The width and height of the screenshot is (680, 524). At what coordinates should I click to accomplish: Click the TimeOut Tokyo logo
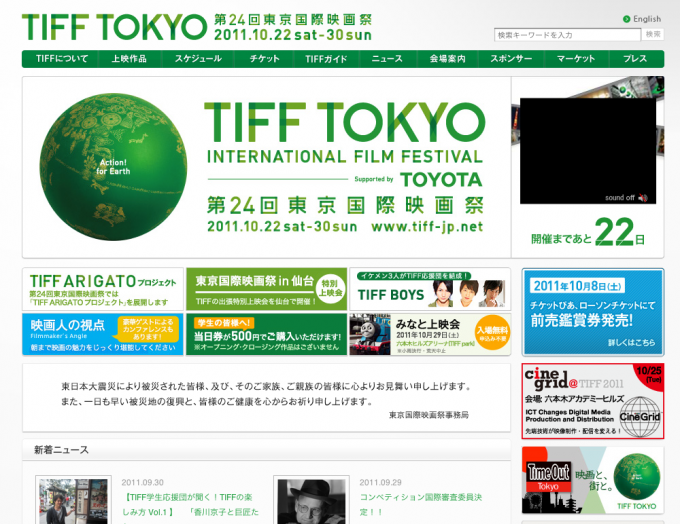(548, 477)
